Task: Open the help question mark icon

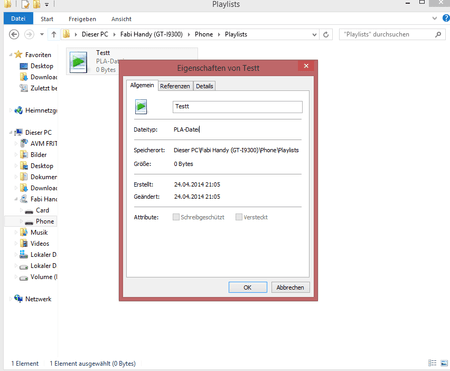Action: click(446, 18)
